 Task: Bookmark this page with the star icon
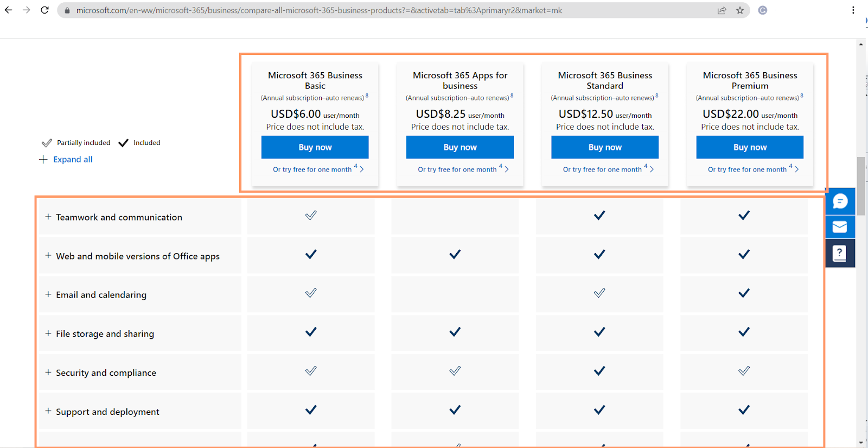[x=740, y=10]
